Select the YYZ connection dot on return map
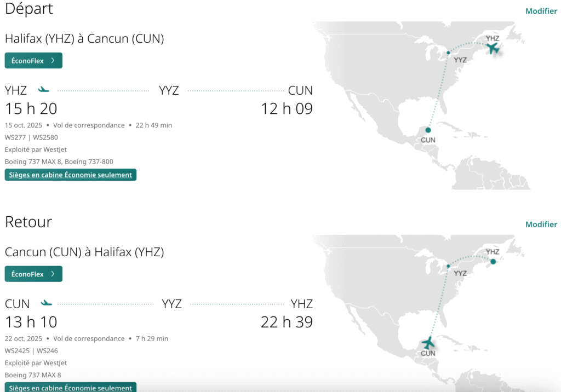 click(448, 266)
